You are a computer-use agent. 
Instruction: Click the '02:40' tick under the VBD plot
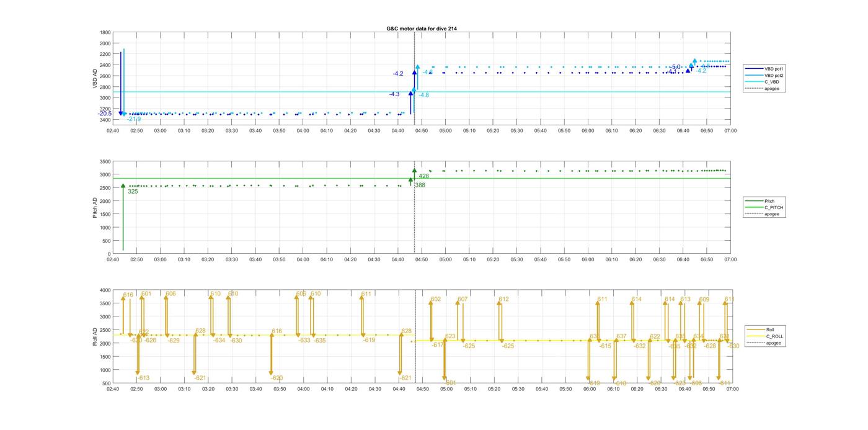pyautogui.click(x=113, y=130)
